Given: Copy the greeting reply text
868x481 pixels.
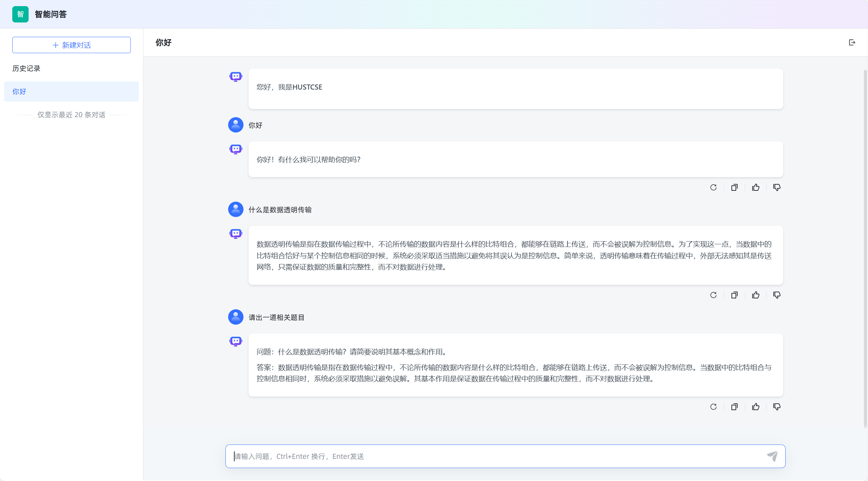Looking at the screenshot, I should [x=735, y=187].
